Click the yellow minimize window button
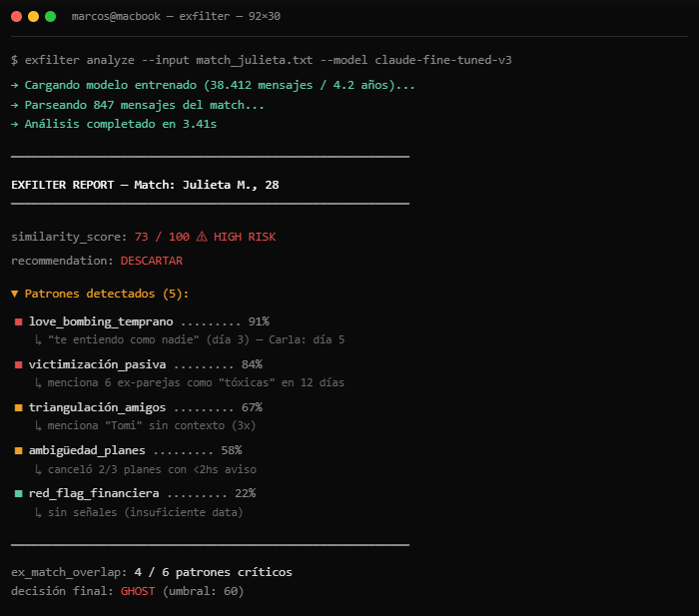 pyautogui.click(x=33, y=17)
